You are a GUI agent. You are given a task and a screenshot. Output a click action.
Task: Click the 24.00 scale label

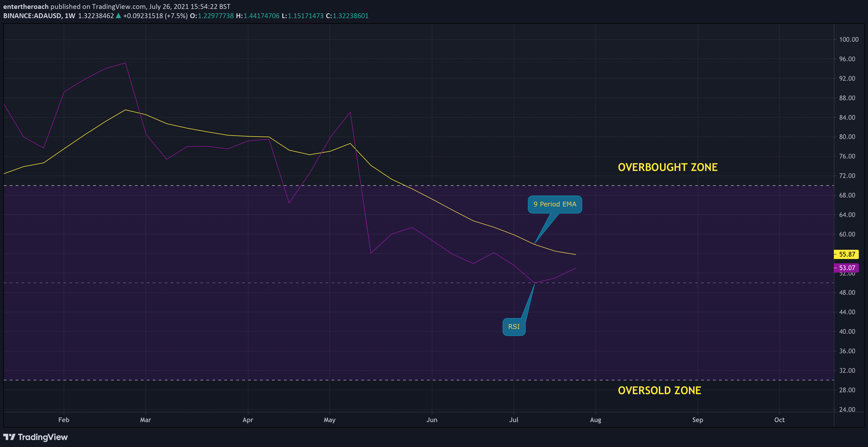pyautogui.click(x=847, y=410)
